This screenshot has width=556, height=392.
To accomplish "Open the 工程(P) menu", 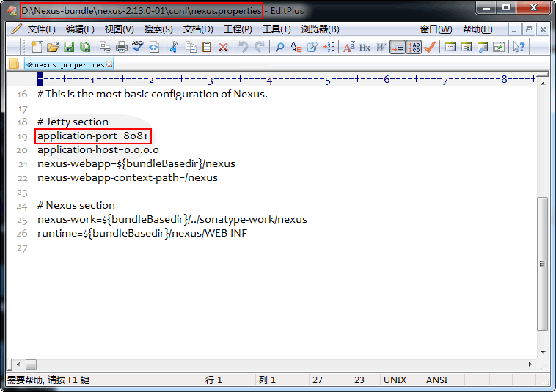I will (238, 29).
